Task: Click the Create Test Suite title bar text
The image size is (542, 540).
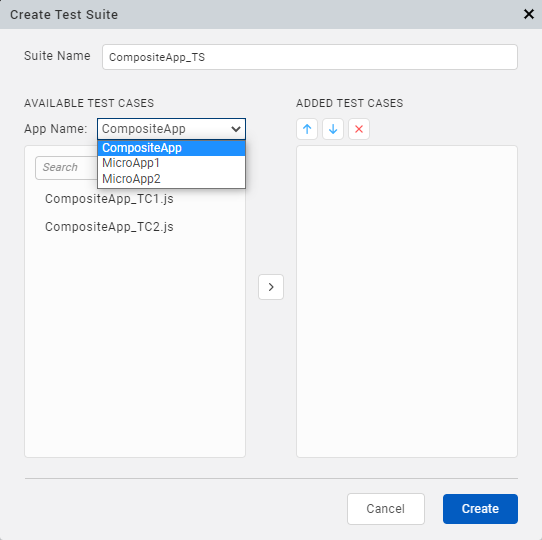Action: point(64,15)
